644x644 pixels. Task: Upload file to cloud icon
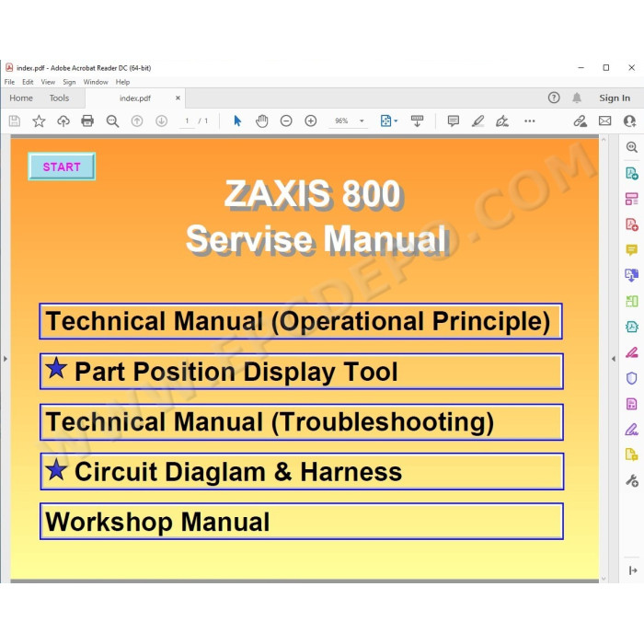63,121
